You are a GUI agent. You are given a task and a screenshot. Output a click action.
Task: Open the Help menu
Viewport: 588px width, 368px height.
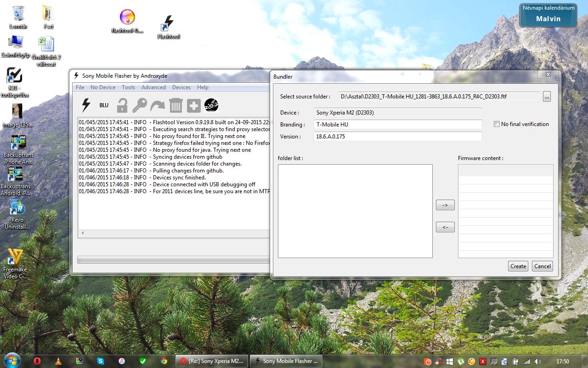(x=203, y=87)
